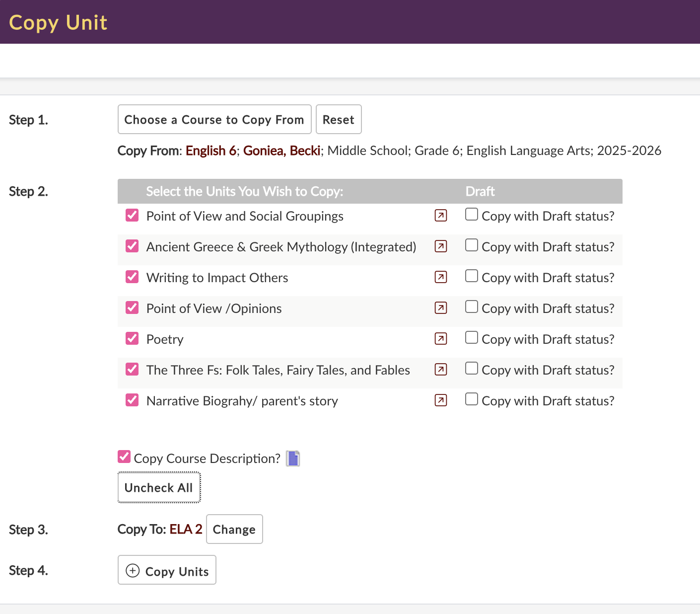Enable Draft status for Point of View /Opinions
Image resolution: width=700 pixels, height=614 pixels.
click(471, 307)
